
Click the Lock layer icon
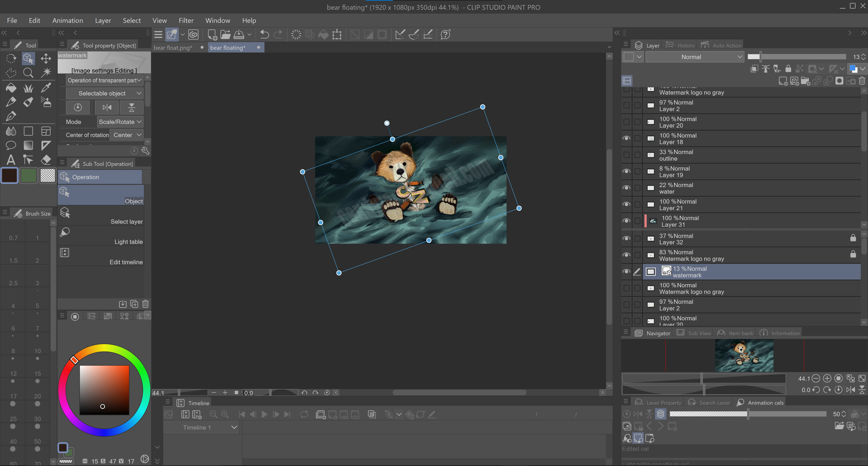click(788, 69)
